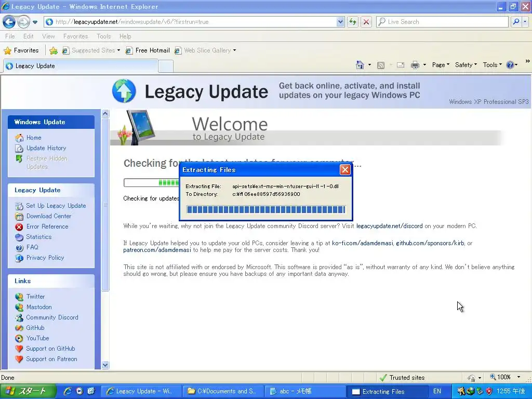532x399 pixels.
Task: Open the Edit menu
Action: pyautogui.click(x=28, y=36)
